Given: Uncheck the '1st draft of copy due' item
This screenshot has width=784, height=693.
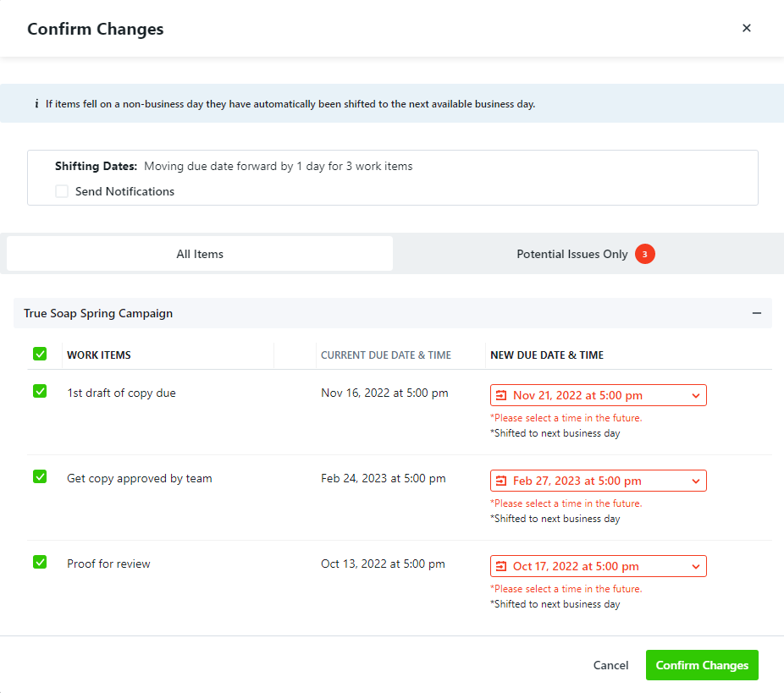Looking at the screenshot, I should pyautogui.click(x=40, y=391).
